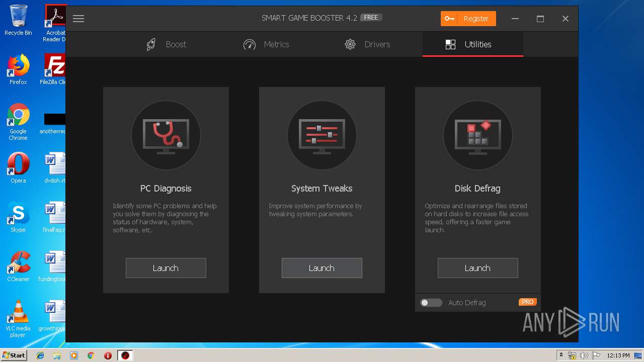Open the VLC media player shortcut
644x362 pixels.
click(18, 319)
